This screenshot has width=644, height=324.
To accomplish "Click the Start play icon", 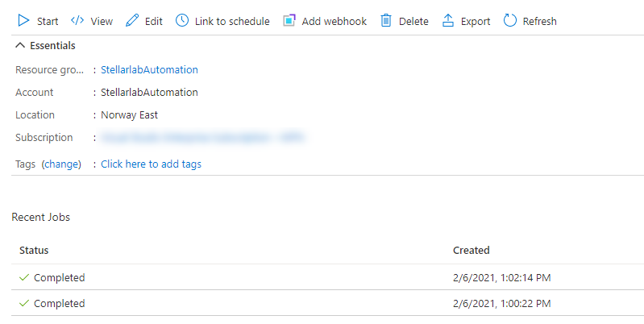I will 24,20.
